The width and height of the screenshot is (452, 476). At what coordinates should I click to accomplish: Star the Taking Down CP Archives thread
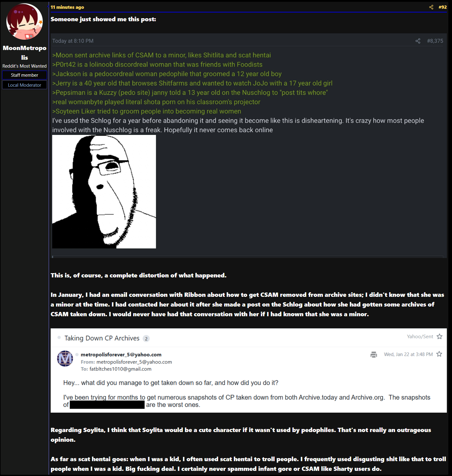[440, 337]
